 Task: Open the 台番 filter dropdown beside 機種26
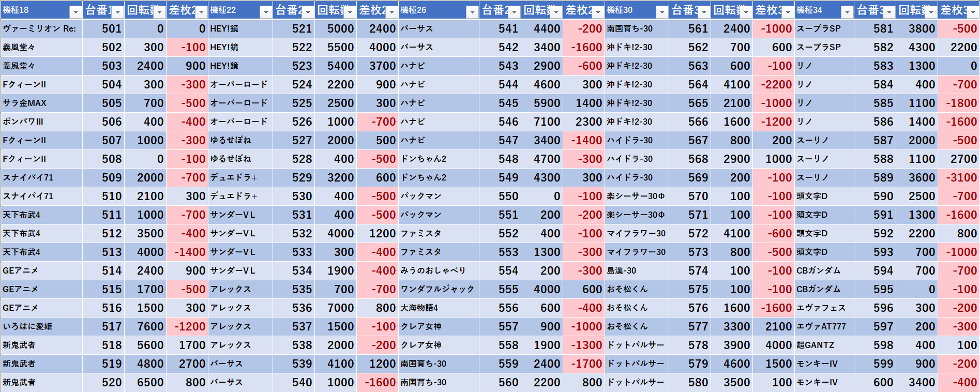coord(515,12)
